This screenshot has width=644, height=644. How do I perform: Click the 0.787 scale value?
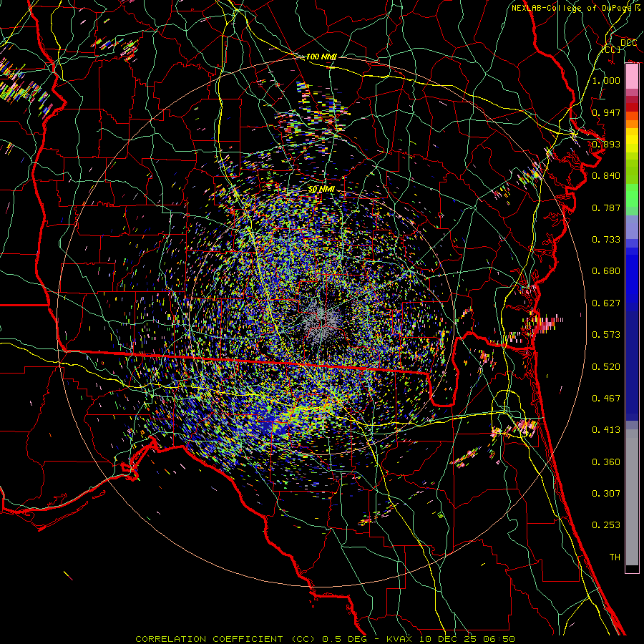606,208
